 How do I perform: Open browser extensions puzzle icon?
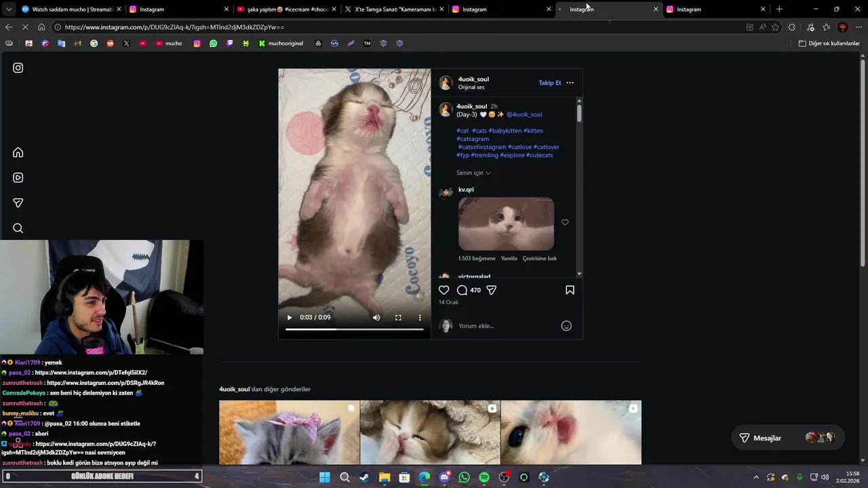click(x=791, y=27)
